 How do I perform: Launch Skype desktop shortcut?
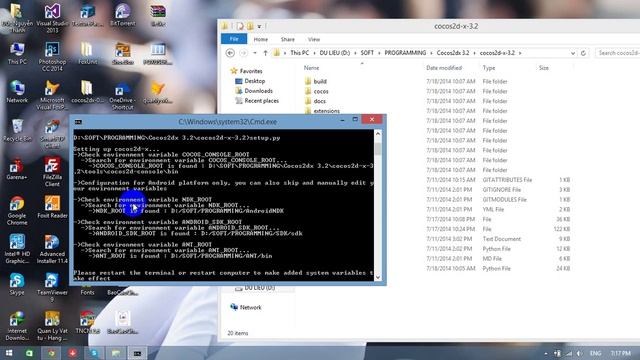tap(17, 284)
